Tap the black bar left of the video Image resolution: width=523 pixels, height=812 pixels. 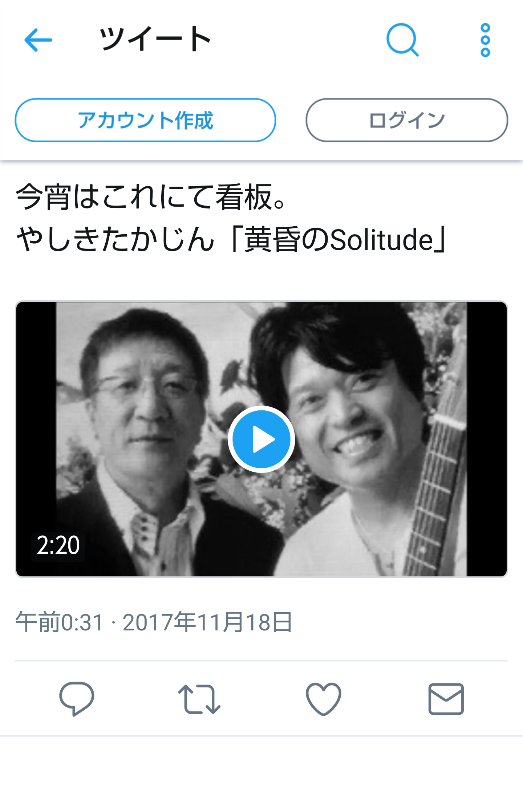(36, 439)
